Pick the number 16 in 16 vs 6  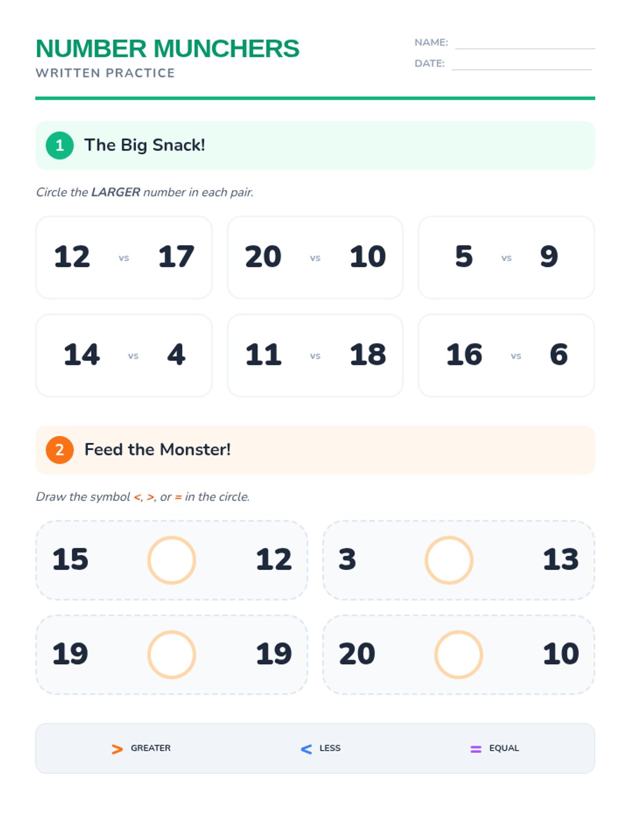464,355
